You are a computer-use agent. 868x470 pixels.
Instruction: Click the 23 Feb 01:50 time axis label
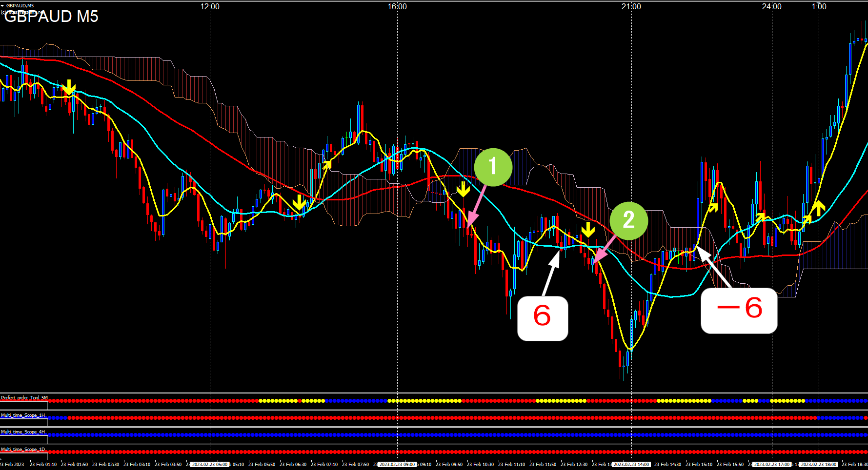coord(75,465)
